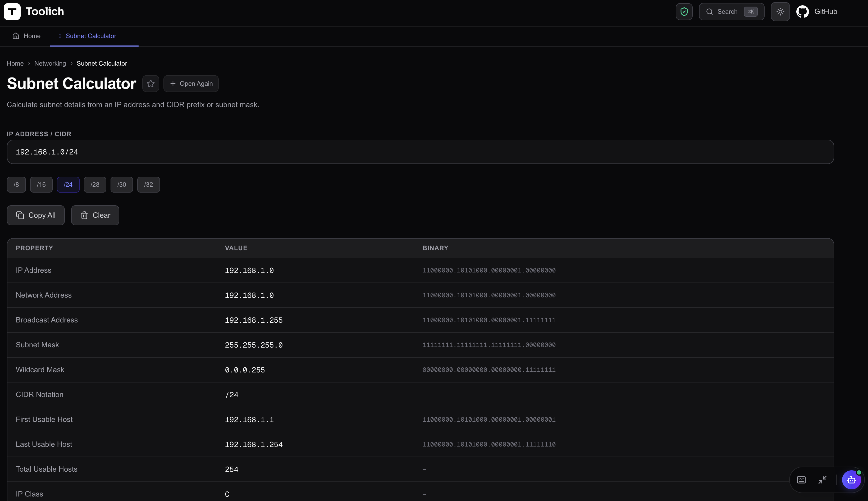Open the robot assistant icon
The width and height of the screenshot is (868, 501).
[x=852, y=480]
